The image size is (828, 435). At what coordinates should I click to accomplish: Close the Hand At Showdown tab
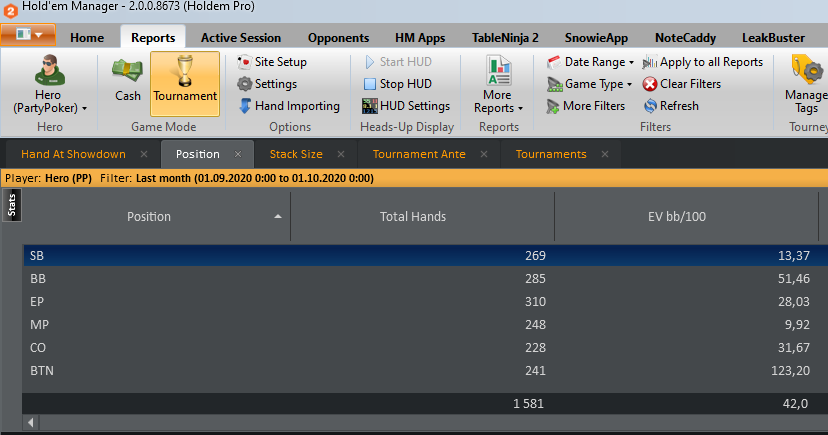[x=144, y=154]
